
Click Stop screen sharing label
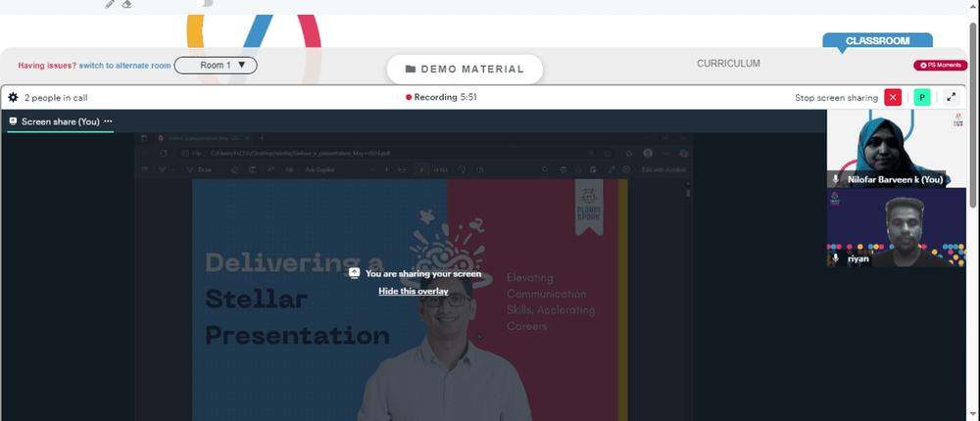836,98
